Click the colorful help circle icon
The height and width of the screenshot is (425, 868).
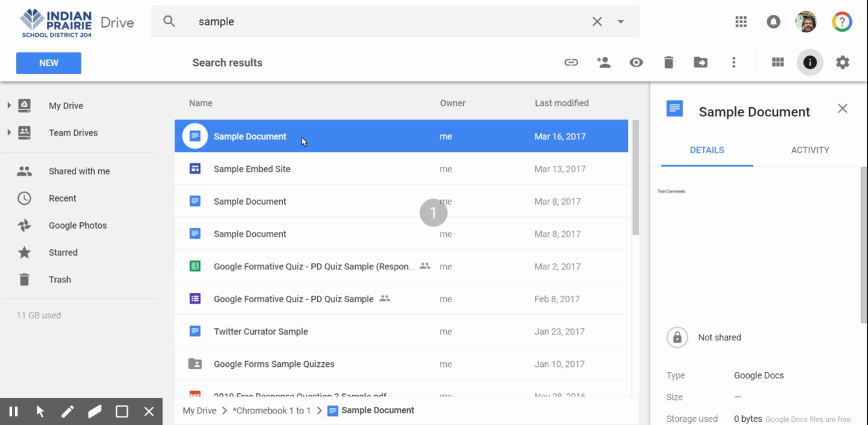coord(842,21)
